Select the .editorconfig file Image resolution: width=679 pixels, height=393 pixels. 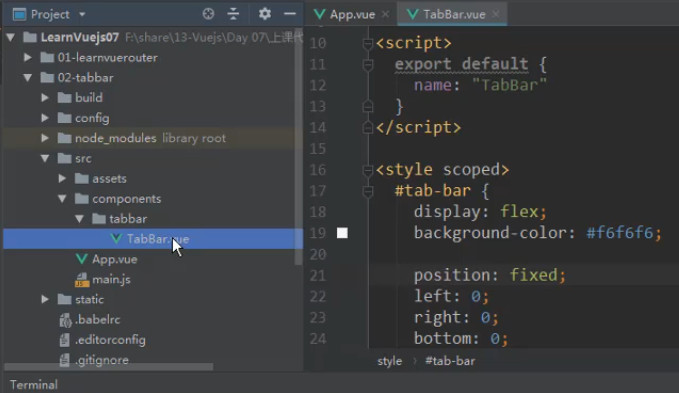pyautogui.click(x=110, y=340)
